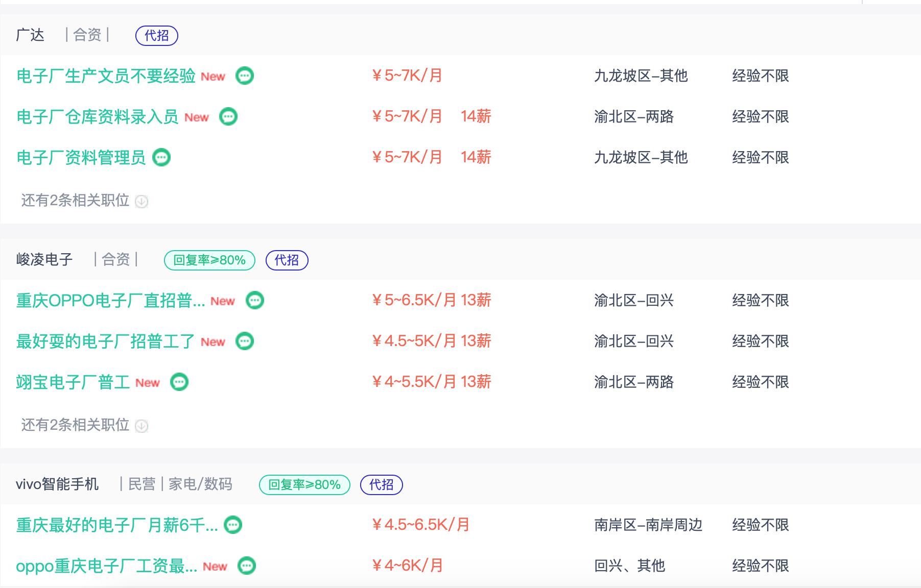Expand 还有2条相关职位 under 峻凌电子

click(x=75, y=425)
